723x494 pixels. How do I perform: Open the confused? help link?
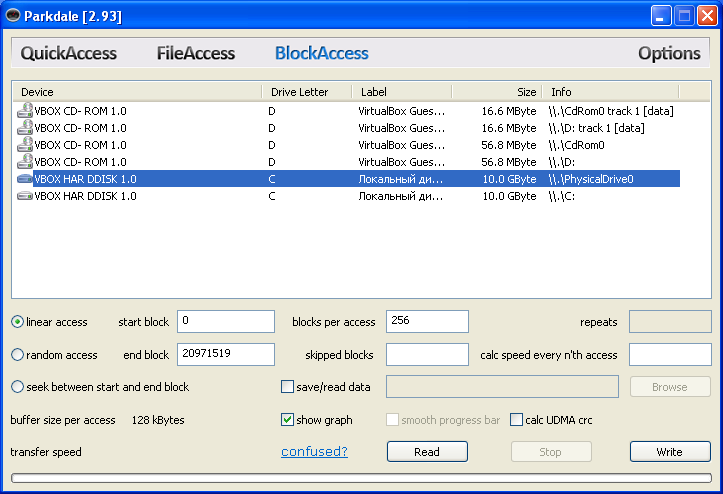click(314, 451)
